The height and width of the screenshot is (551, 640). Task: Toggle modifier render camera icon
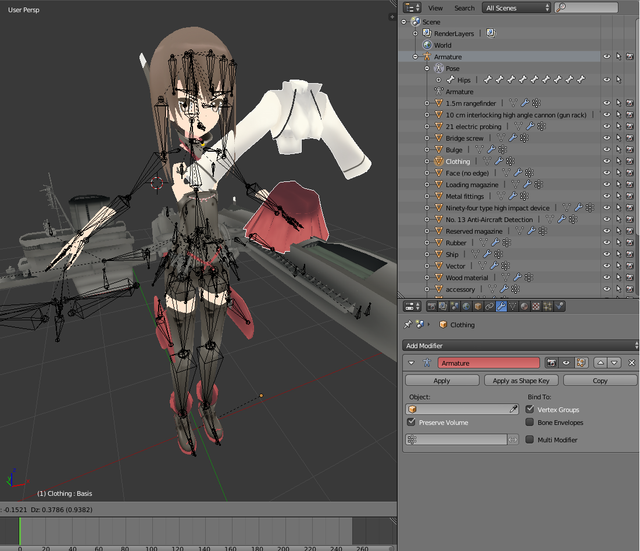point(551,362)
